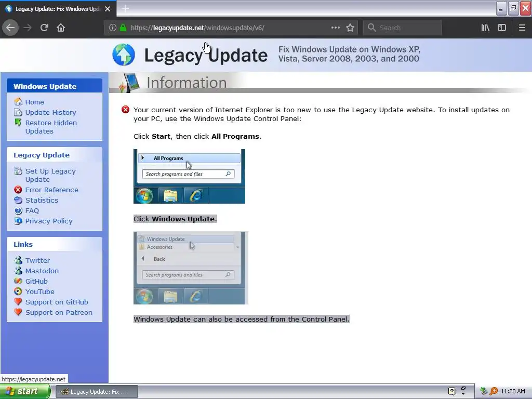532x399 pixels.
Task: Show site information icon in address bar
Action: 113,28
